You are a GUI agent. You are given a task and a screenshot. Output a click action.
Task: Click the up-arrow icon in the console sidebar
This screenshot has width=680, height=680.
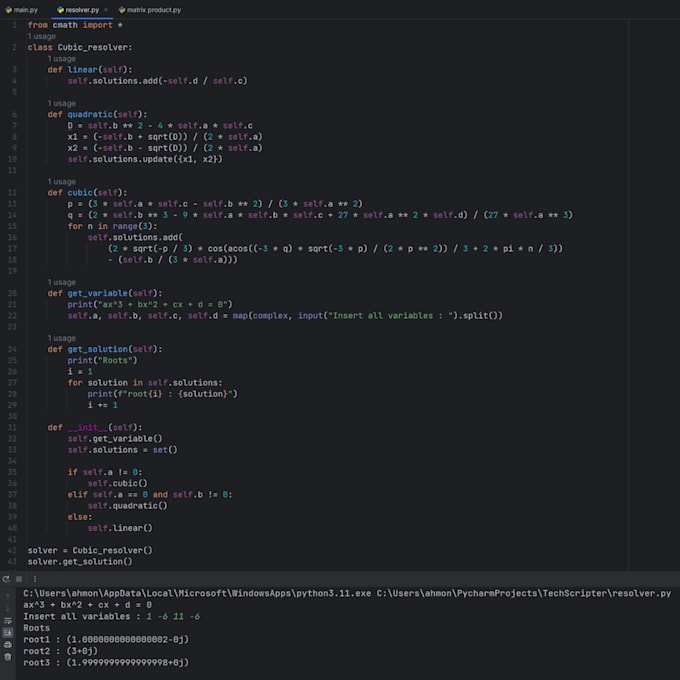[7, 596]
